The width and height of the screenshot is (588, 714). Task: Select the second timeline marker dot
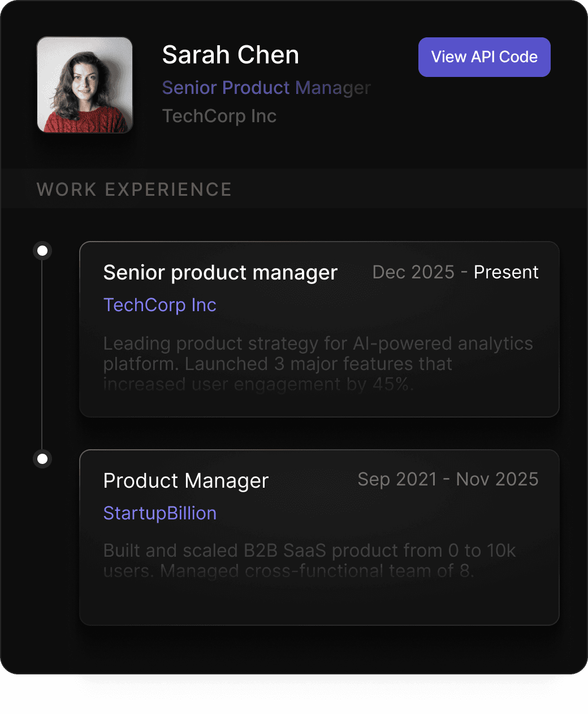tap(42, 458)
